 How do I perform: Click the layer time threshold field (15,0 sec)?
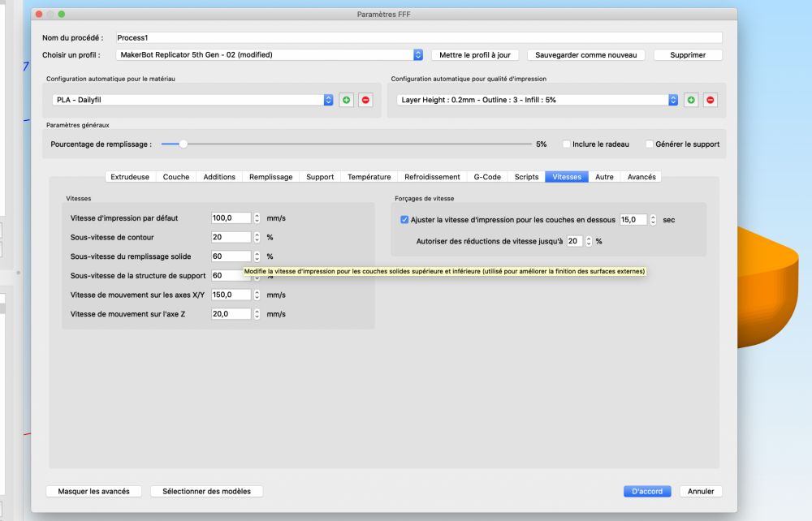[x=633, y=220]
